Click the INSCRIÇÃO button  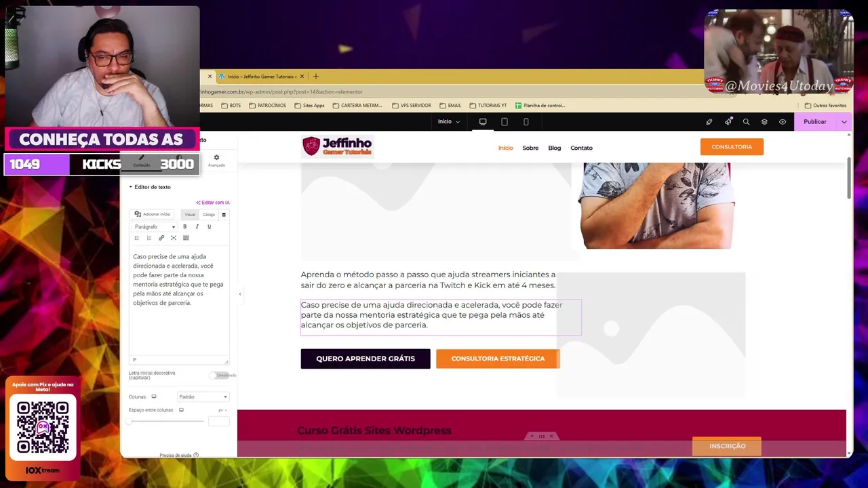(x=727, y=446)
